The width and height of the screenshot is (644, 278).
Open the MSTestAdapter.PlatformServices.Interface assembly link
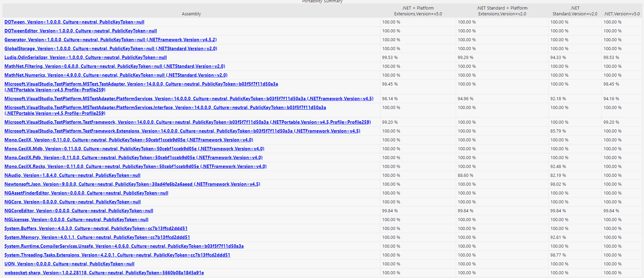coord(165,110)
